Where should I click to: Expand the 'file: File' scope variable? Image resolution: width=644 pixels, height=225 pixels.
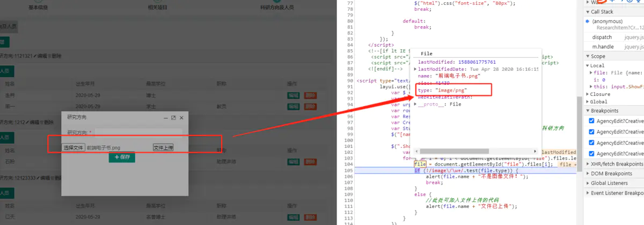(591, 72)
